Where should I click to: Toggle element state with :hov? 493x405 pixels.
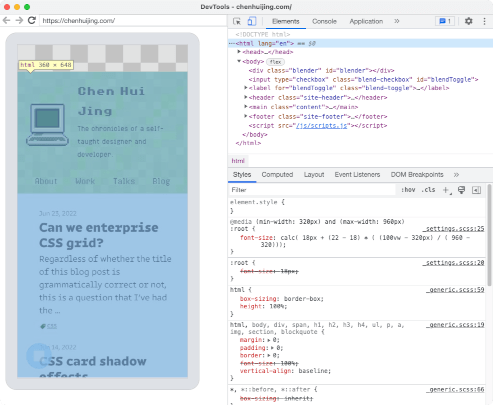(408, 190)
